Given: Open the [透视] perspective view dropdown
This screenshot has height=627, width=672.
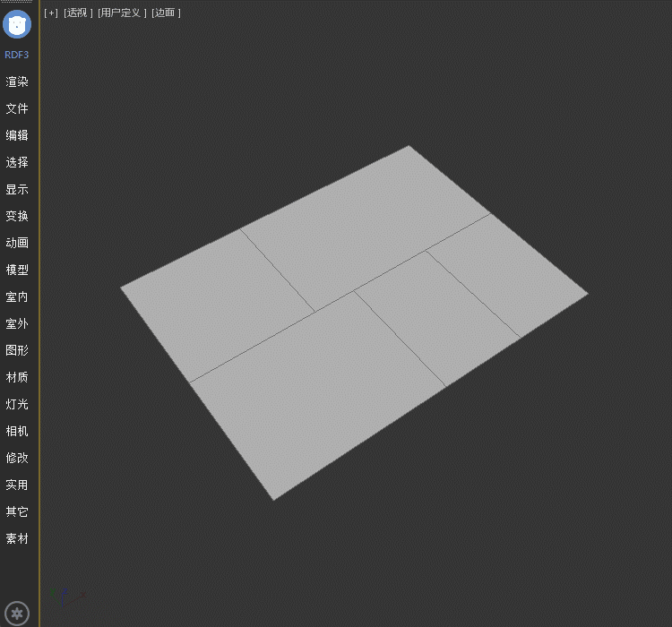Looking at the screenshot, I should pyautogui.click(x=78, y=13).
